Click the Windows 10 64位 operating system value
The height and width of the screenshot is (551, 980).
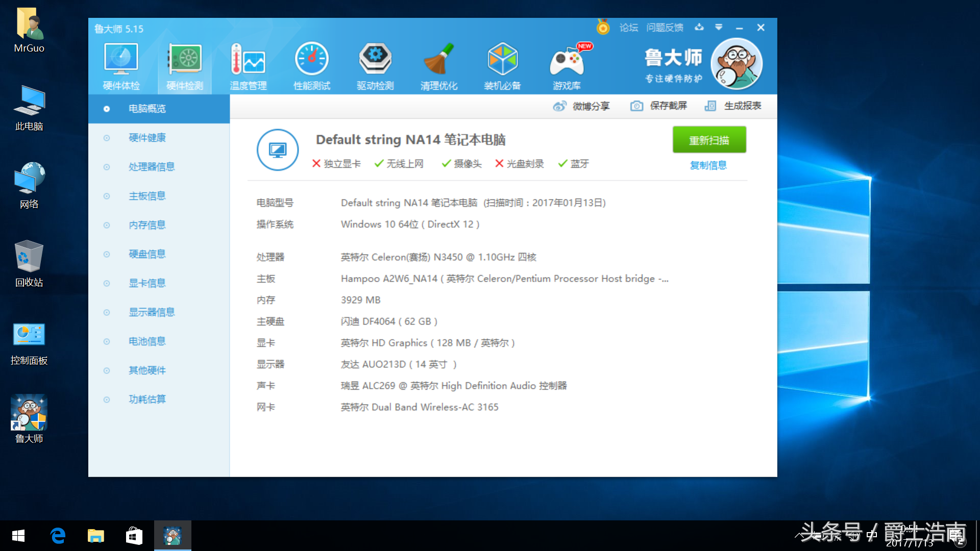410,224
